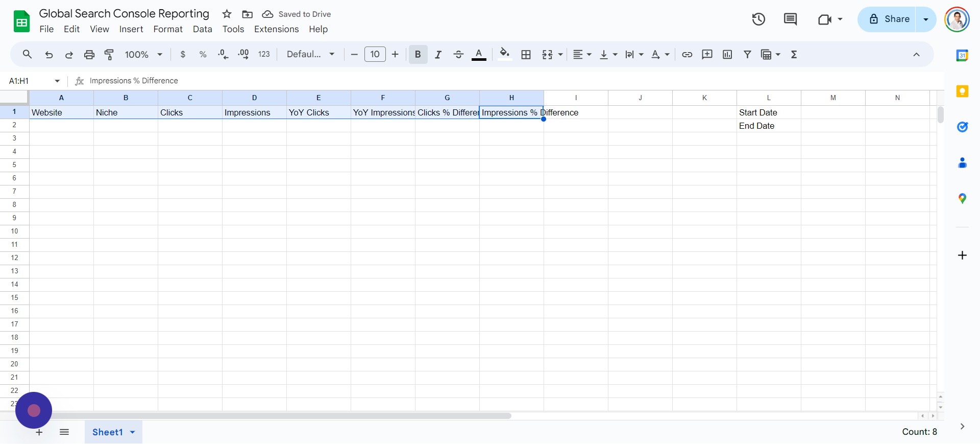Open Keep notes side panel
Image resolution: width=980 pixels, height=444 pixels.
(962, 91)
